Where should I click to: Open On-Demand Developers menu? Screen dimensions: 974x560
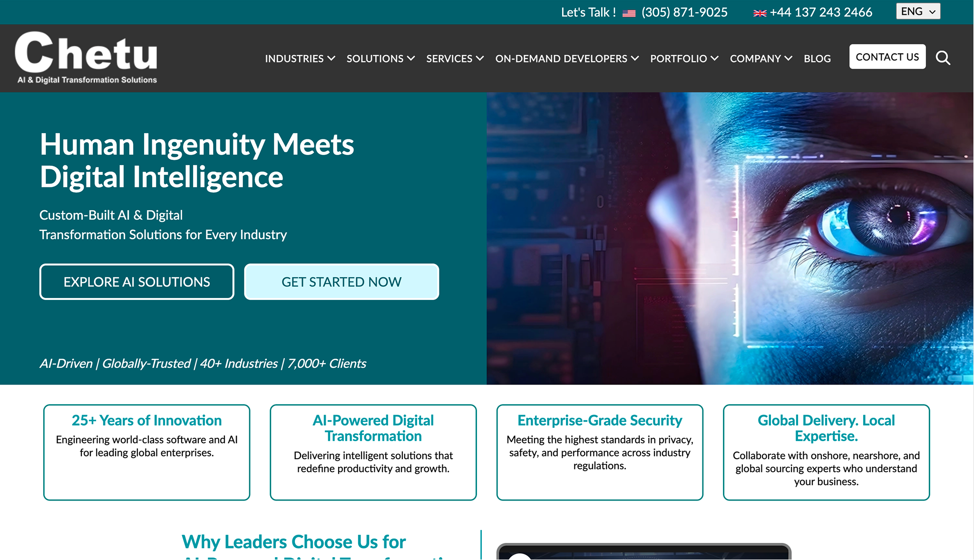coord(566,58)
